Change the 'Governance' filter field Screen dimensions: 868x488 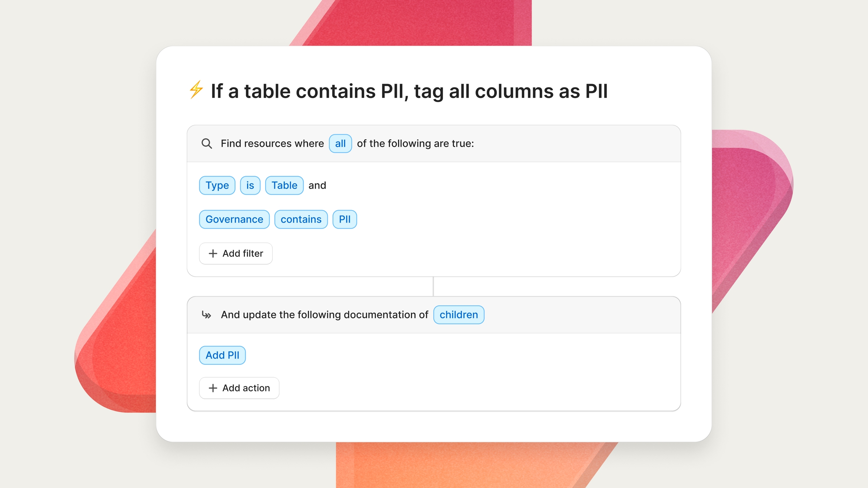234,219
